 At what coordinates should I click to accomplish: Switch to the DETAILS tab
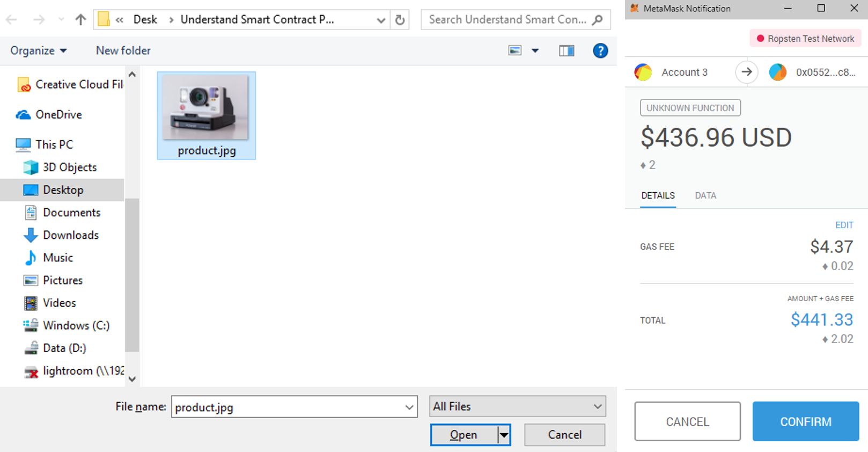(658, 195)
